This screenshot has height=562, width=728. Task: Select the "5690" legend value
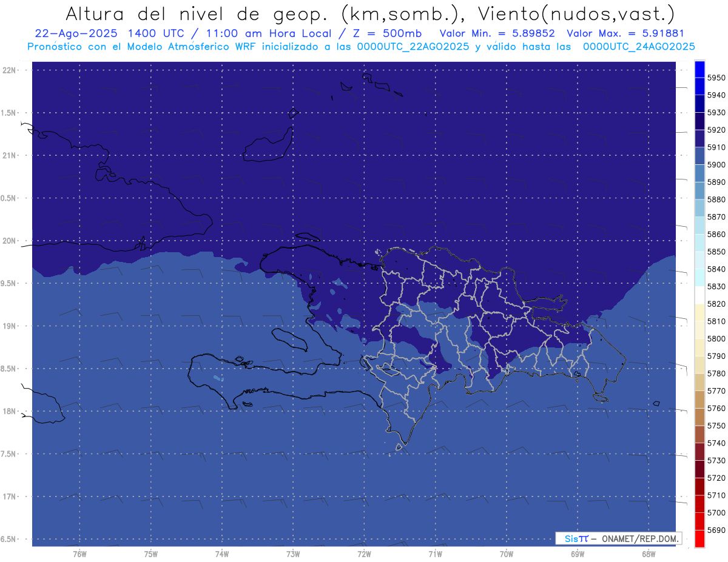tap(716, 530)
